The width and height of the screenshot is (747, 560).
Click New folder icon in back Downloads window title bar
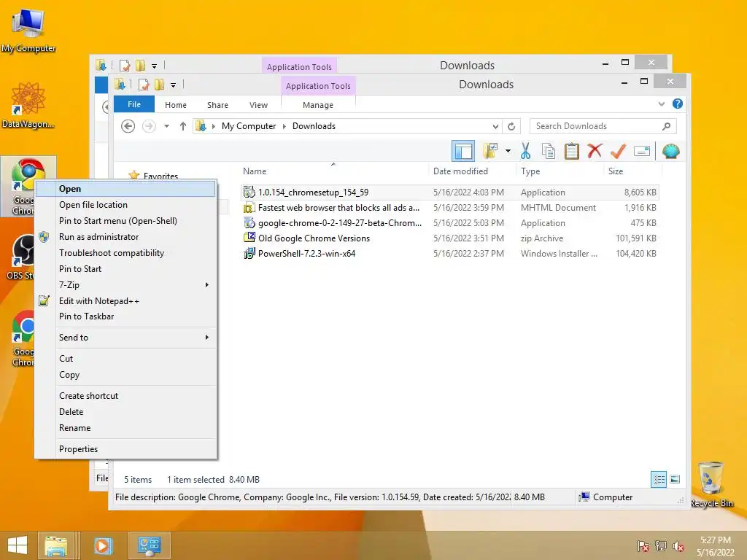coord(140,65)
